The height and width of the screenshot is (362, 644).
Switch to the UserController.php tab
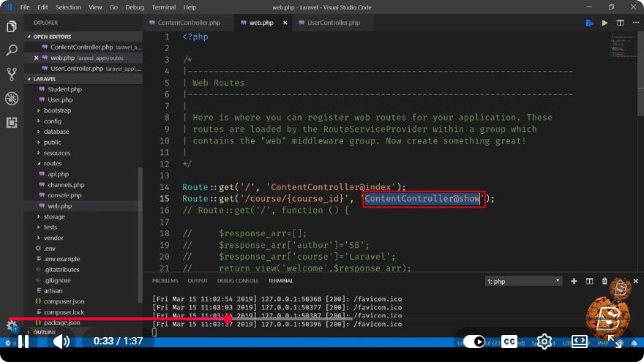(333, 23)
